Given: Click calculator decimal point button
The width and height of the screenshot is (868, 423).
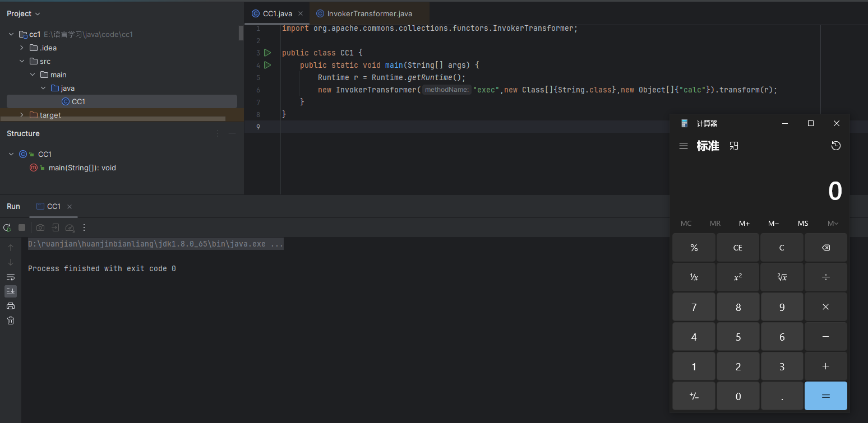Looking at the screenshot, I should (782, 396).
